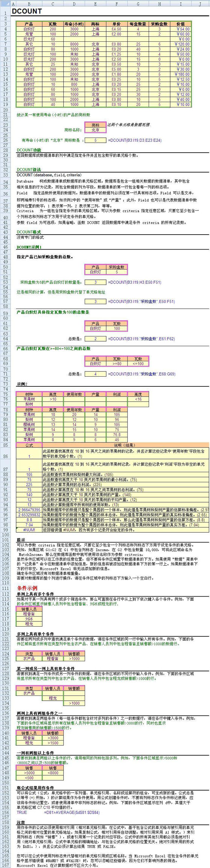This screenshot has width=210, height=868.
Task: Click the 日光灯 cell with wattage 60
Action: [x=29, y=39]
